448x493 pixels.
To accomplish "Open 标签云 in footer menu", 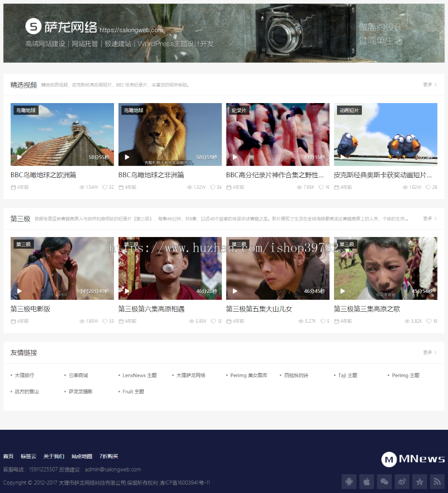I will [x=28, y=456].
